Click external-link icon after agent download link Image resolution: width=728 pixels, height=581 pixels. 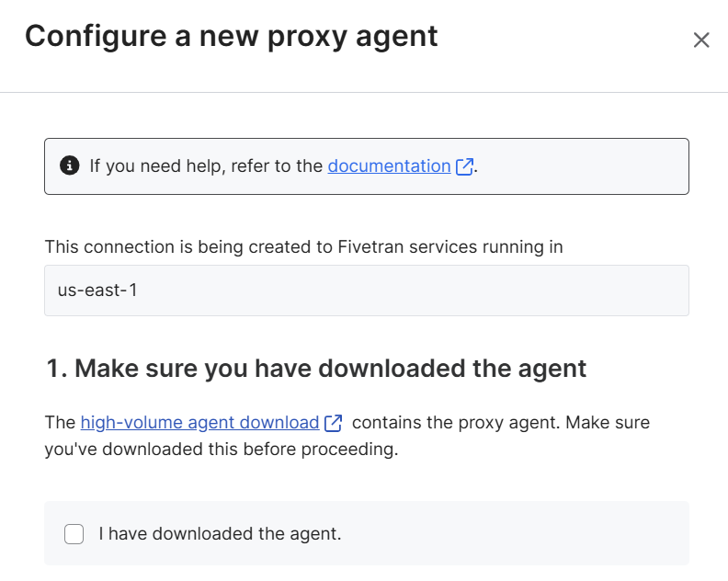pyautogui.click(x=333, y=423)
